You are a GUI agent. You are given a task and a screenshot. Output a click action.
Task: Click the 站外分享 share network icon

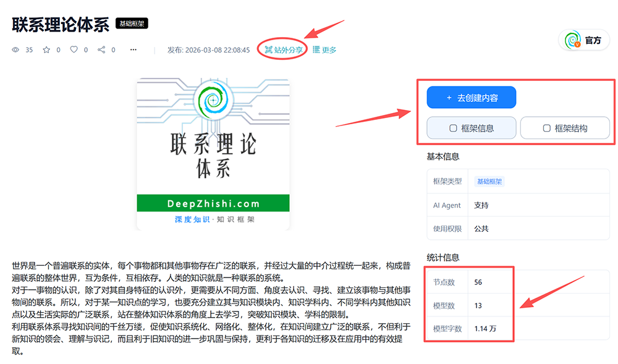click(268, 49)
